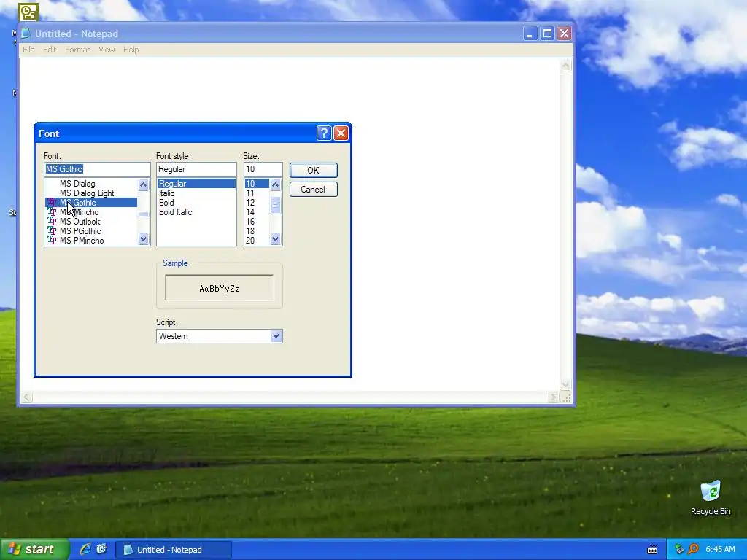
Task: Close the Font dialog with the red X
Action: (x=341, y=133)
